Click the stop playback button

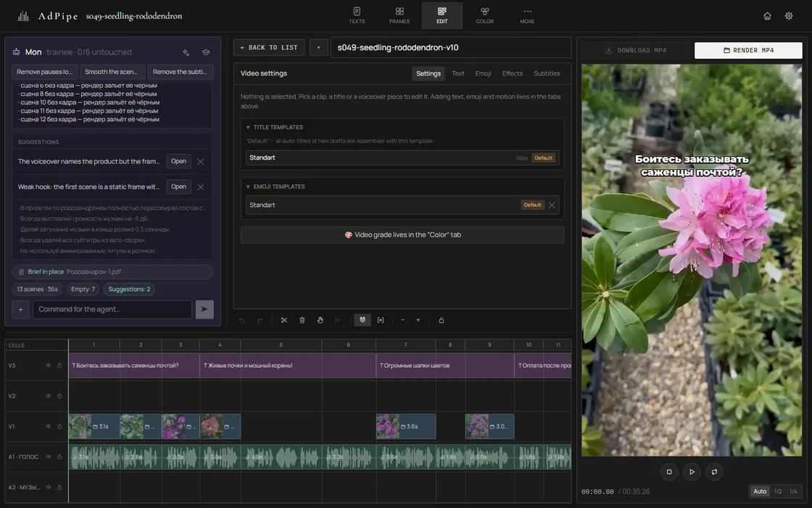pos(669,472)
